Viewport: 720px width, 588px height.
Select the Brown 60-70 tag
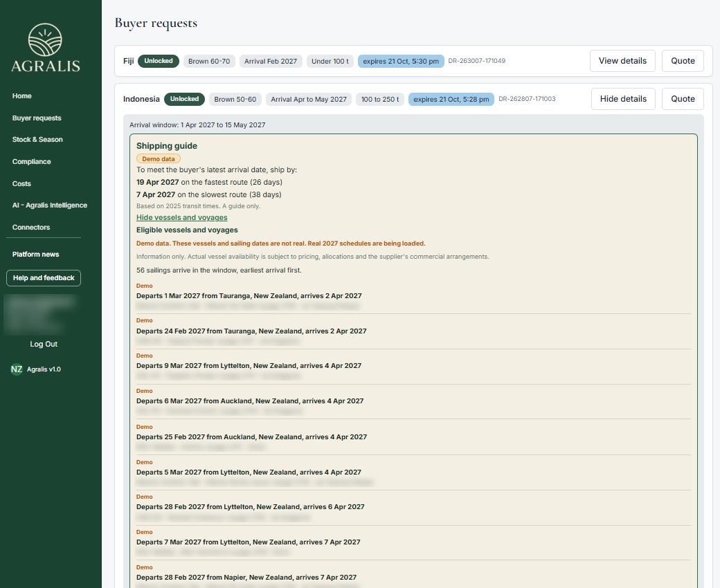(x=209, y=61)
